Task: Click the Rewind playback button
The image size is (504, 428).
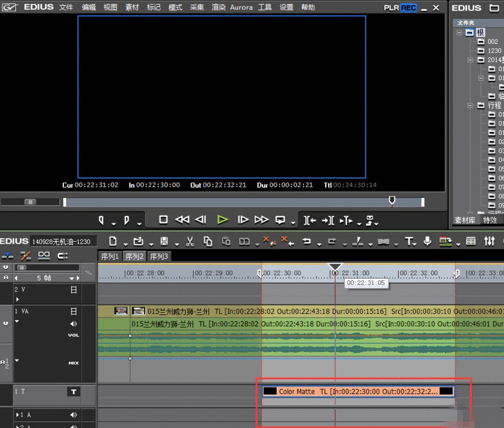Action: tap(182, 220)
